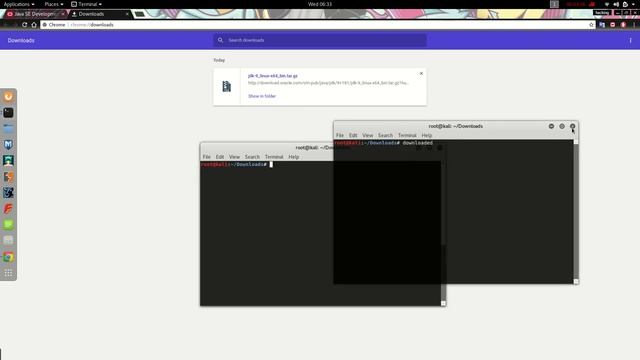
Task: Click the clock showing Wed 06:33
Action: pos(320,4)
